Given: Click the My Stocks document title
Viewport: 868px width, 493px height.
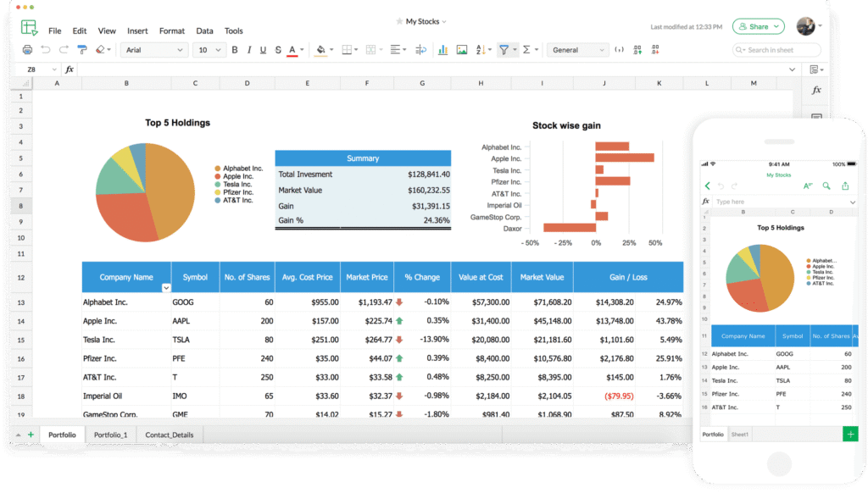Looking at the screenshot, I should (422, 21).
